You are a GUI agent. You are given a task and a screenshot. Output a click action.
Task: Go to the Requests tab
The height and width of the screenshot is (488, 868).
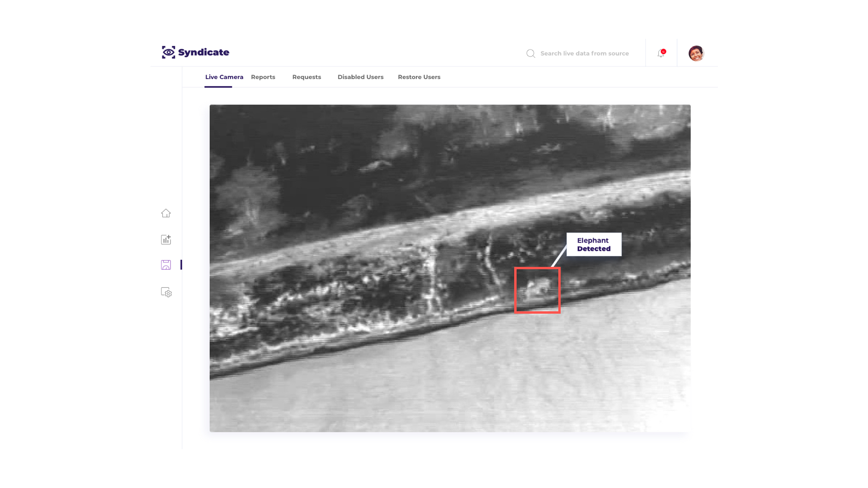[307, 77]
